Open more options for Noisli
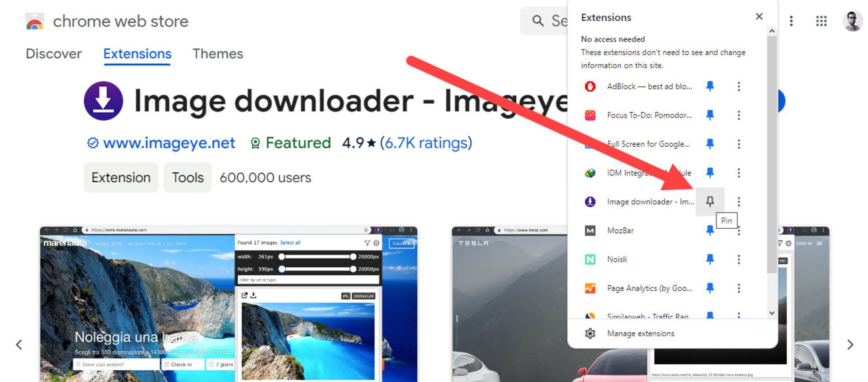868x382 pixels. click(739, 259)
